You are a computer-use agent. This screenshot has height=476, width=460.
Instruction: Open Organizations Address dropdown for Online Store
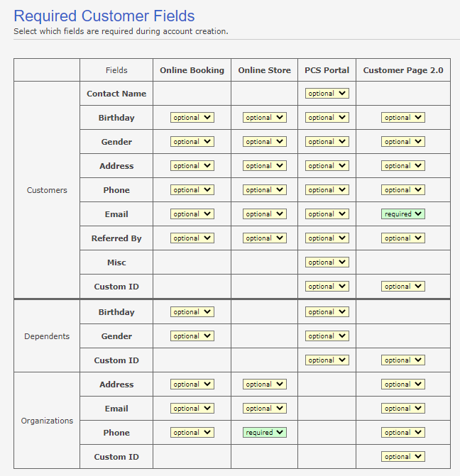coord(264,384)
